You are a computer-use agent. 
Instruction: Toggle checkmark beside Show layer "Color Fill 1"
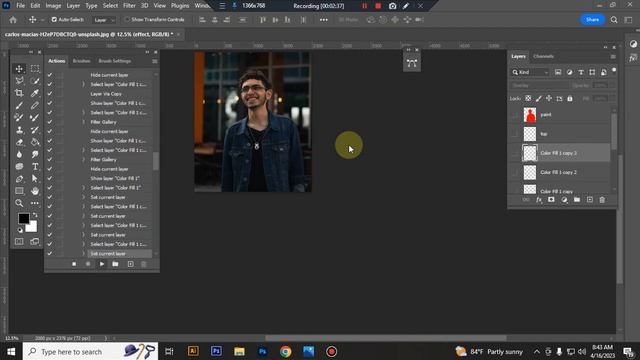tap(50, 178)
